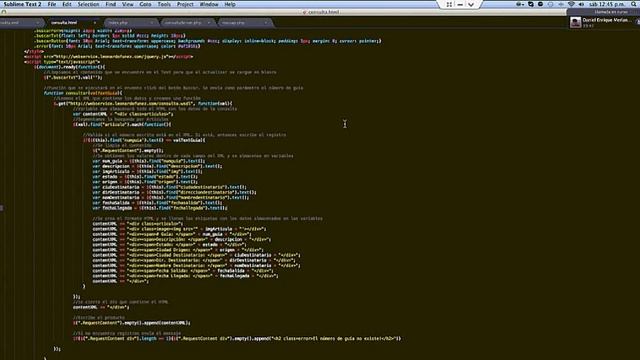Click the 'var descripcion' declaration line
The image size is (640, 360).
click(x=157, y=166)
